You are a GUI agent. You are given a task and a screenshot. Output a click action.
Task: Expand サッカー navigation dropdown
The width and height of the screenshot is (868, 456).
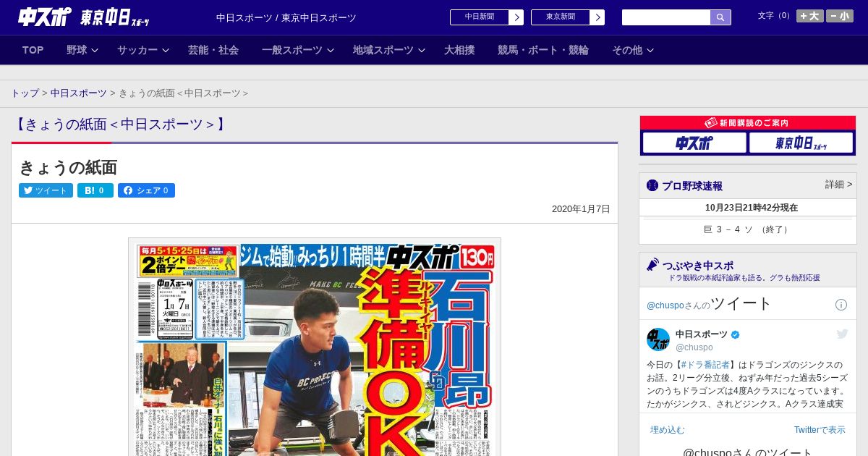tap(143, 50)
